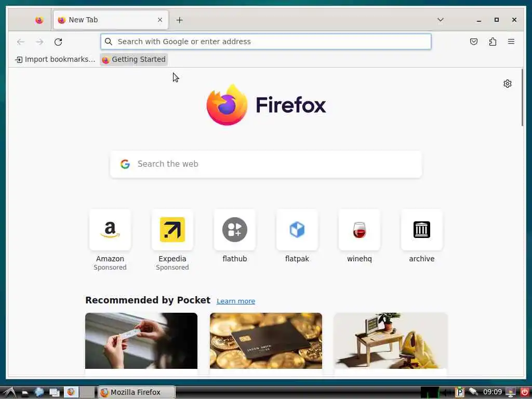
Task: Click the Mozilla Firefox taskbar window button
Action: (137, 392)
